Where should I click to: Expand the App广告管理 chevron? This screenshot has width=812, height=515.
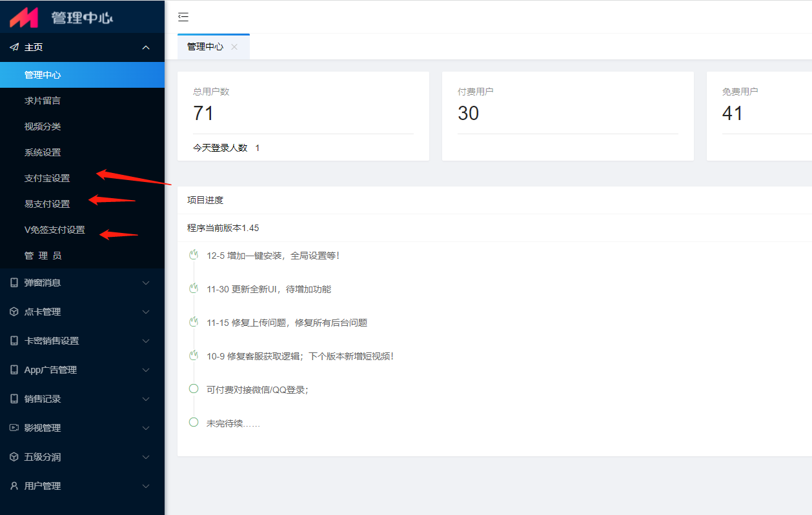(x=146, y=370)
